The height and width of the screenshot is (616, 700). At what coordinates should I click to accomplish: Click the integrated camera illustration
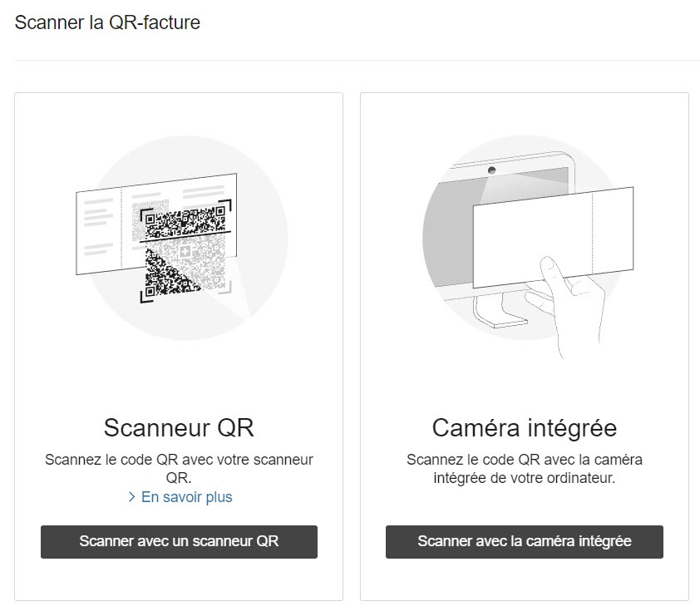tap(528, 247)
